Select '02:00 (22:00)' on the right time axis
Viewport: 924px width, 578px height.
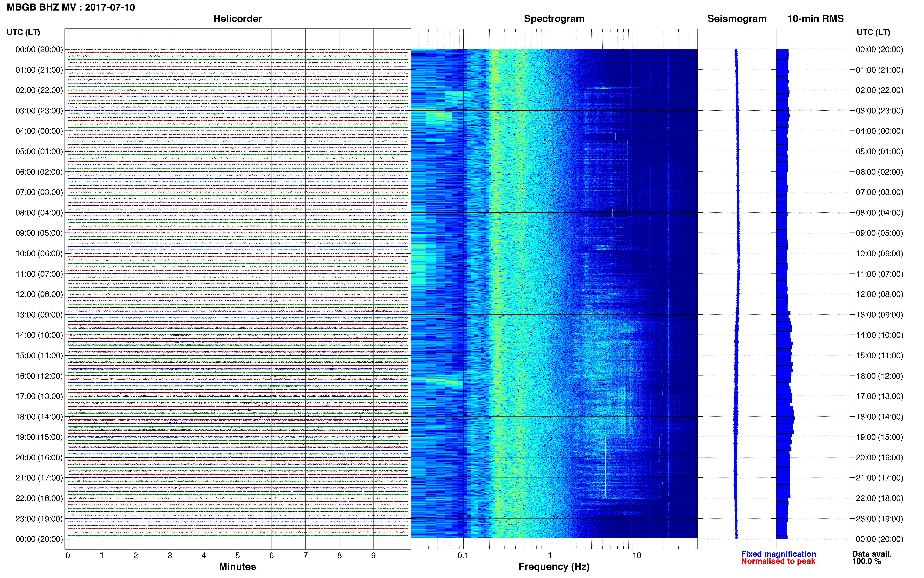pyautogui.click(x=879, y=90)
